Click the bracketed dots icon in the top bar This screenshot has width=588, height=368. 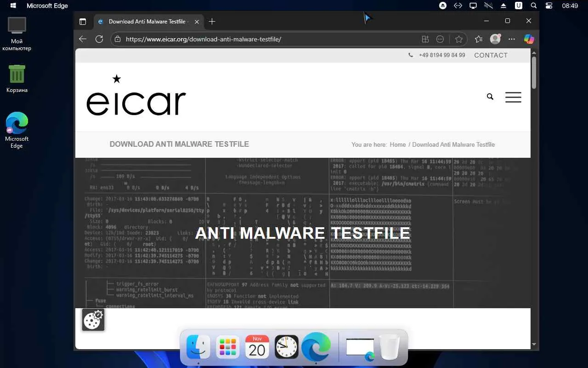click(458, 6)
